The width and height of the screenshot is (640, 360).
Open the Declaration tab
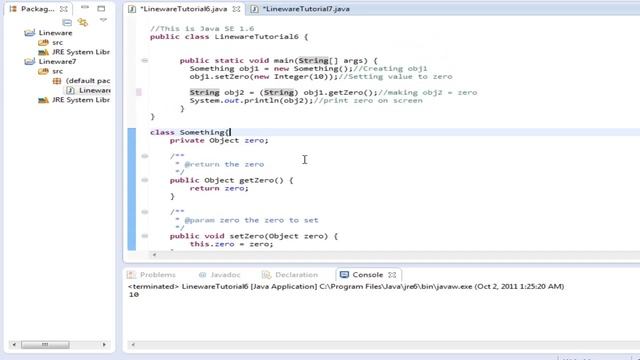[x=296, y=275]
